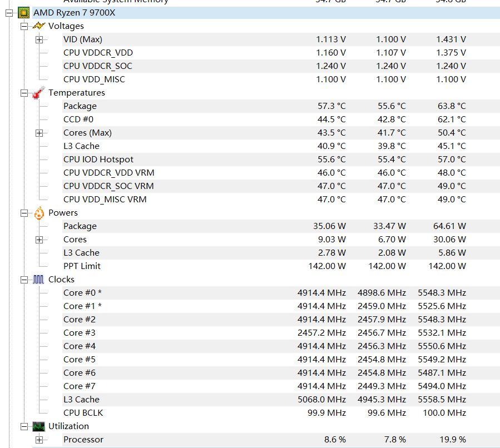Collapse the Temperatures section

(x=23, y=93)
